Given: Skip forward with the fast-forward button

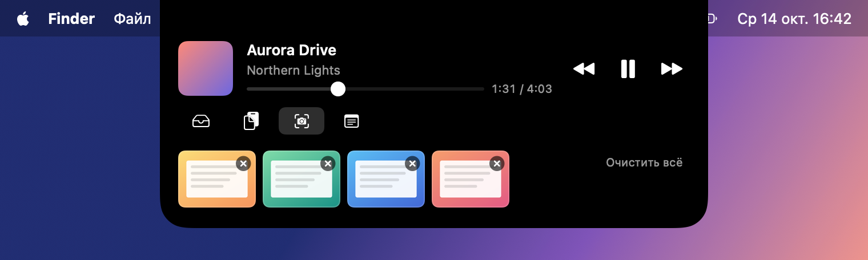Looking at the screenshot, I should [x=672, y=69].
